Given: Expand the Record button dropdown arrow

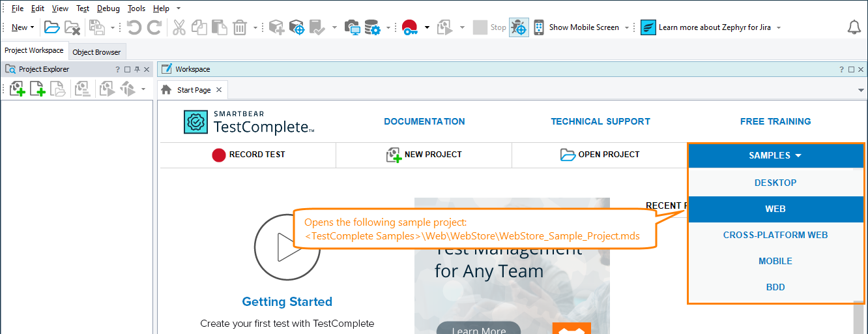Looking at the screenshot, I should point(427,27).
